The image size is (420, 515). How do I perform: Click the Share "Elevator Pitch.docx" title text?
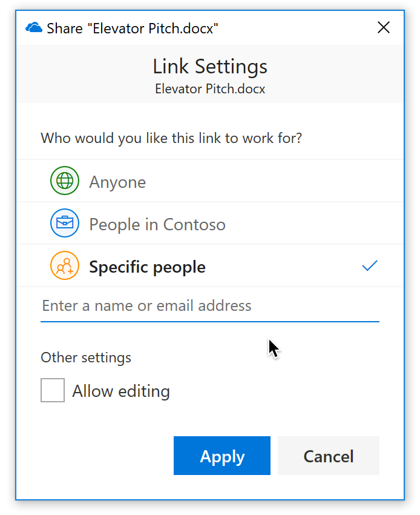[x=132, y=28]
